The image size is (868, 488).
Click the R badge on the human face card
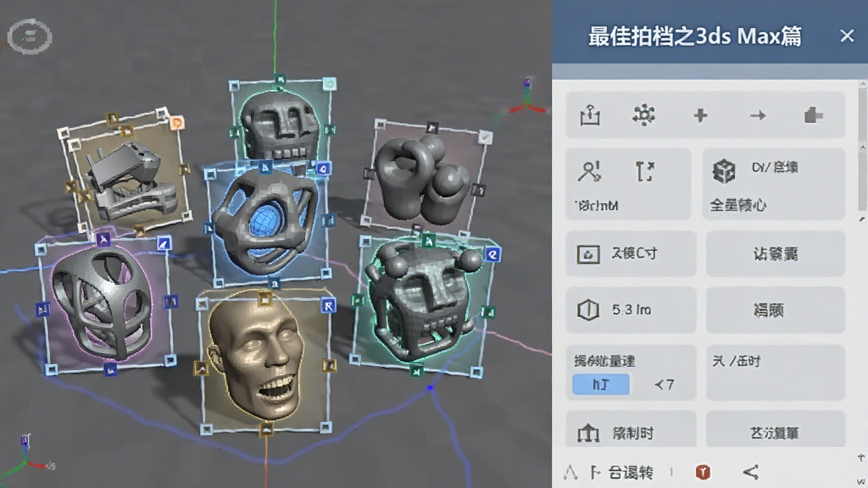pos(328,306)
